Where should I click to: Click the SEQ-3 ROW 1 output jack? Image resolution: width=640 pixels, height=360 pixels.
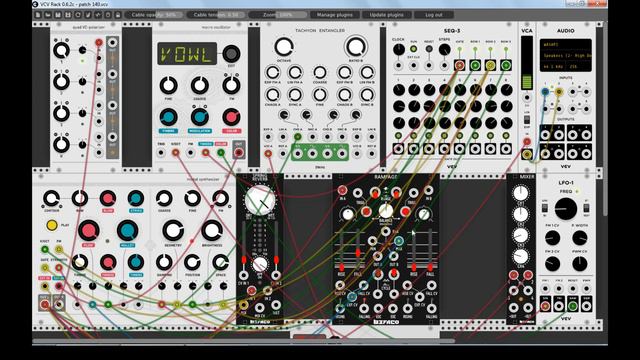pos(475,65)
